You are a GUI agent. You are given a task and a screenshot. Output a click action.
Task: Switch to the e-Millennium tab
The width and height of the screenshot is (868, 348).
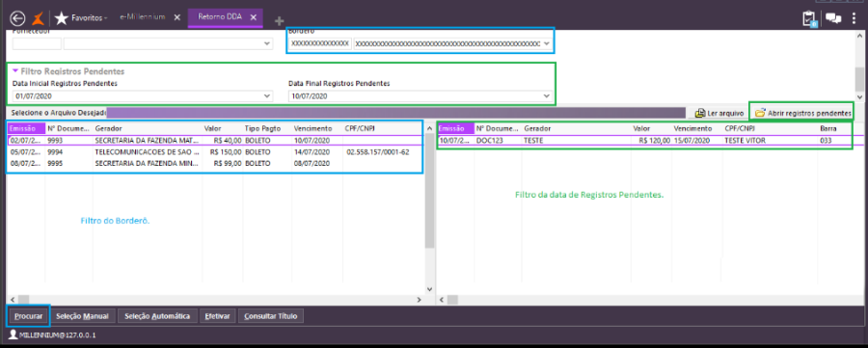click(143, 17)
